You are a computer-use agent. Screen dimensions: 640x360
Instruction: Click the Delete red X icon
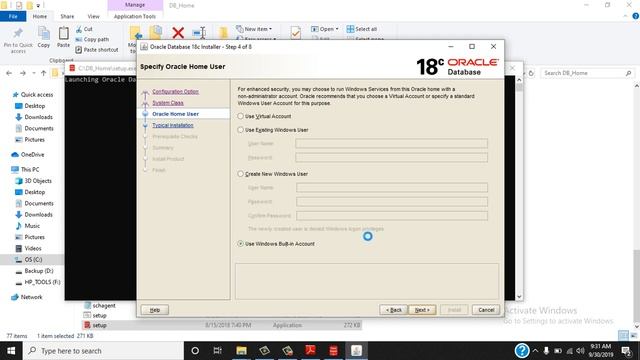coord(178,32)
